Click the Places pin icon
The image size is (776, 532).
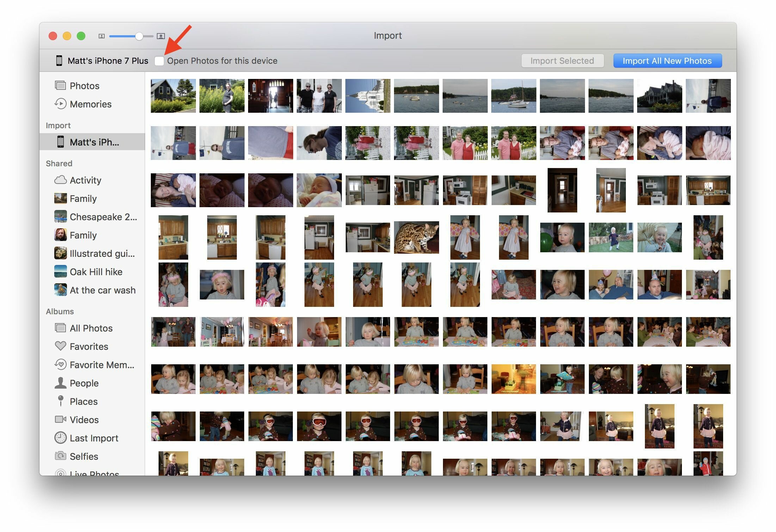coord(60,401)
